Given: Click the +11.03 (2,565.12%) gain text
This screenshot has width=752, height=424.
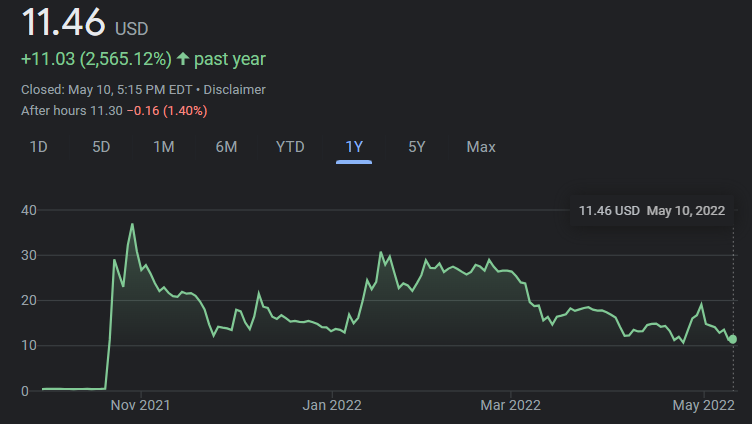Looking at the screenshot, I should point(96,60).
